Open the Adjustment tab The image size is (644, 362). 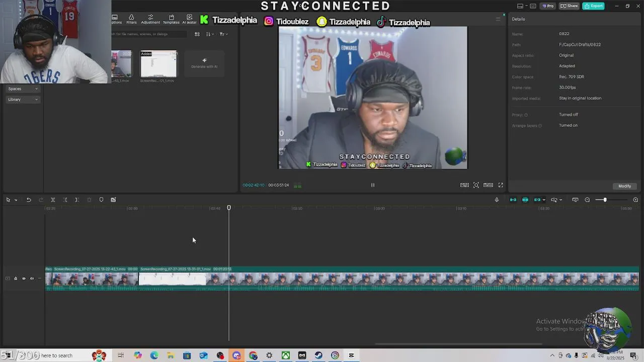(150, 19)
